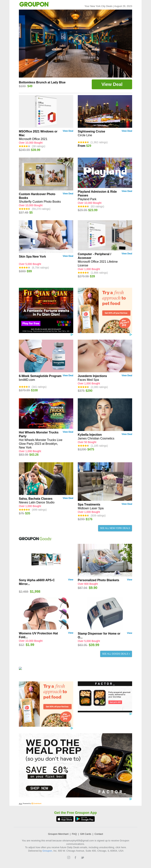Open View Deal link for Sightseeing Cruise

click(x=127, y=131)
